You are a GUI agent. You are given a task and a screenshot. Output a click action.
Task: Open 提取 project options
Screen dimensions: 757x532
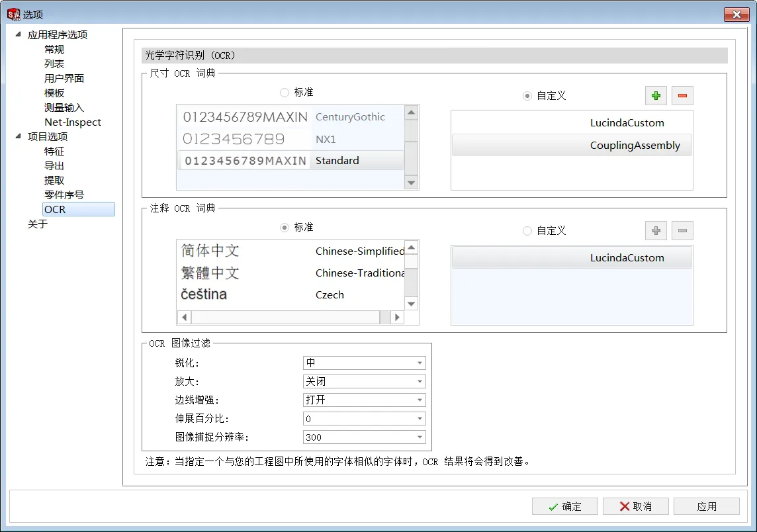[54, 180]
